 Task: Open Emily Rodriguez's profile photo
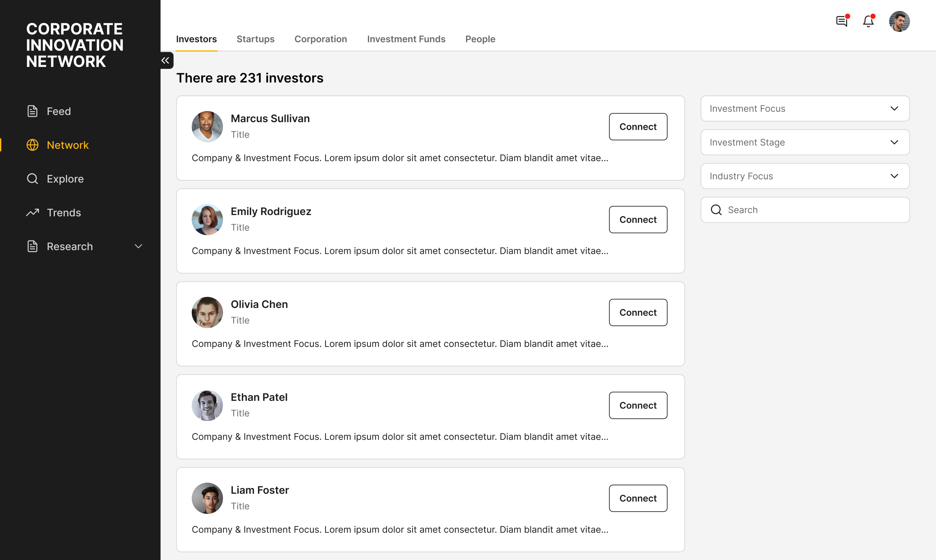pyautogui.click(x=207, y=220)
